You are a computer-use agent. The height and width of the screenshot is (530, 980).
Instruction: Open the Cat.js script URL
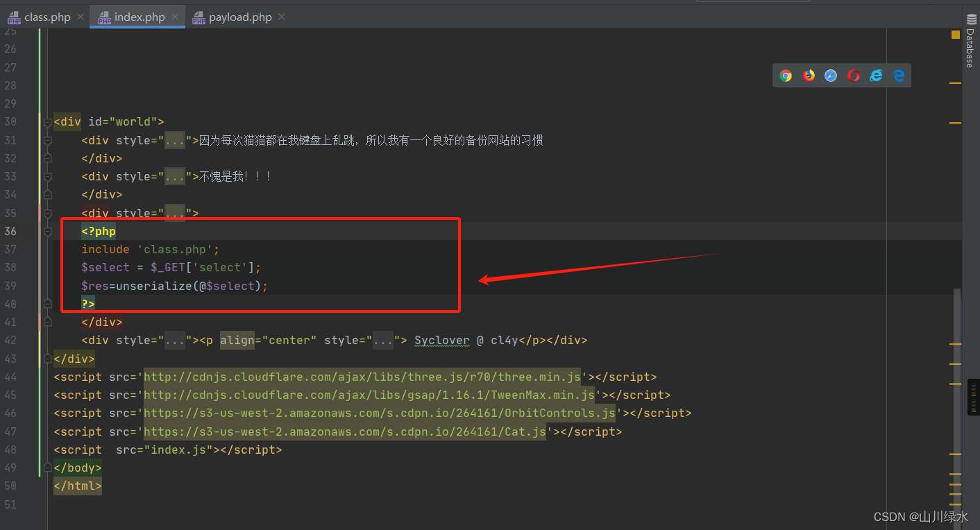(x=345, y=432)
